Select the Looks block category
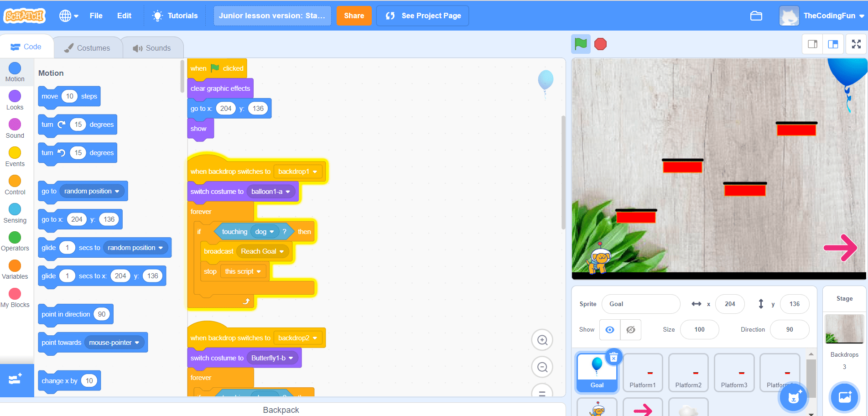 [x=15, y=101]
